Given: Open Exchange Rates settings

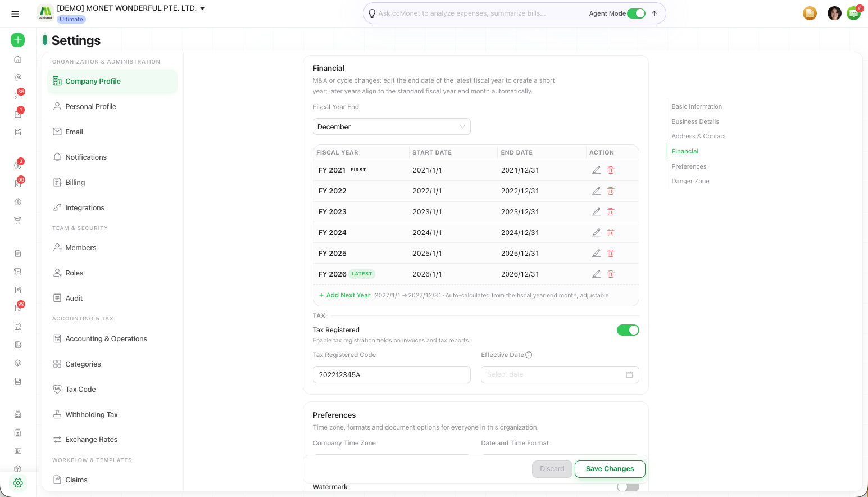Looking at the screenshot, I should pos(112,440).
